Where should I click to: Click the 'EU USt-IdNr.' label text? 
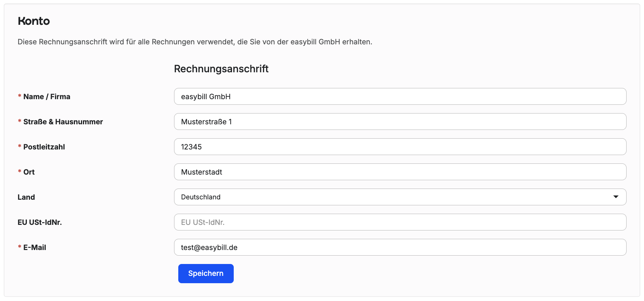coord(40,222)
